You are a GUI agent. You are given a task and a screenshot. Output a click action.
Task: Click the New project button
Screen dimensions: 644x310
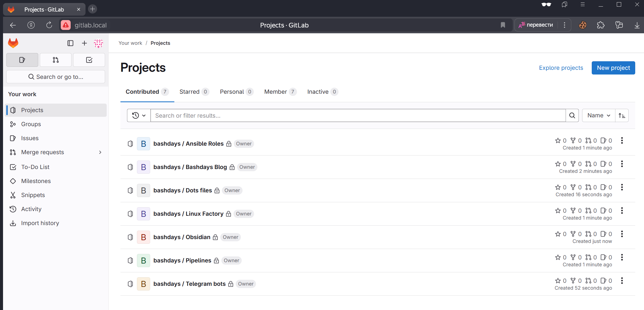[613, 68]
